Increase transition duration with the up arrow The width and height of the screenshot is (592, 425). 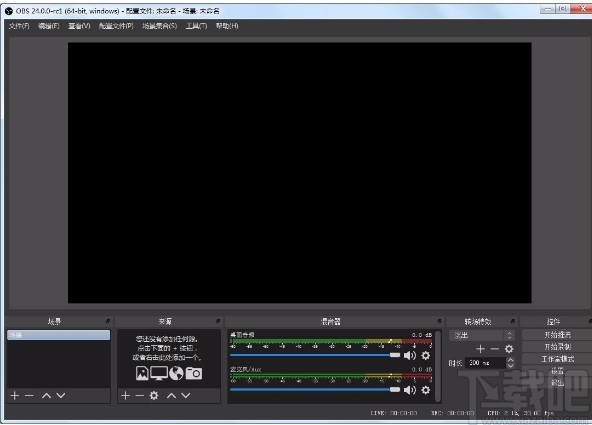coord(510,360)
